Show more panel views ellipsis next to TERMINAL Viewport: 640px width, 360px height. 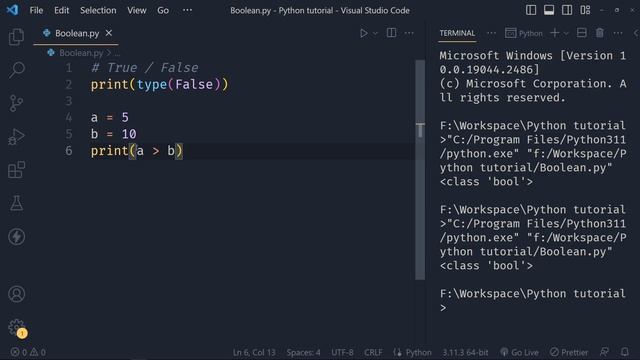tap(491, 33)
